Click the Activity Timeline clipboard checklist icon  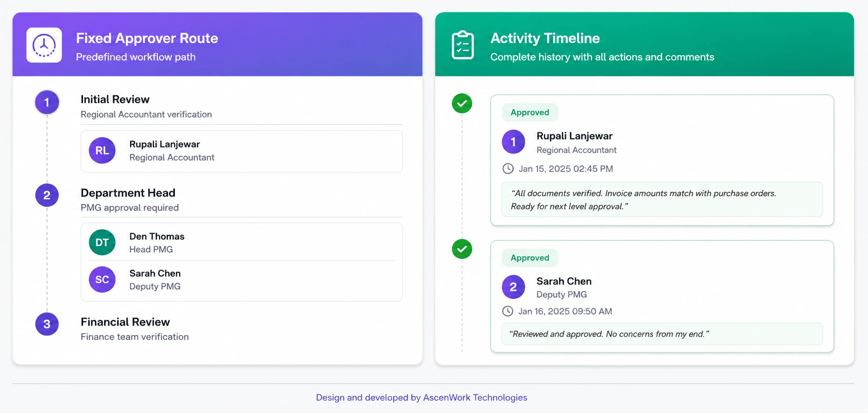462,45
